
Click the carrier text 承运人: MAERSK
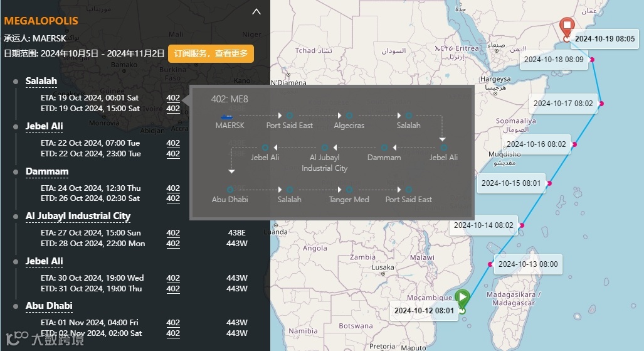[x=35, y=38]
